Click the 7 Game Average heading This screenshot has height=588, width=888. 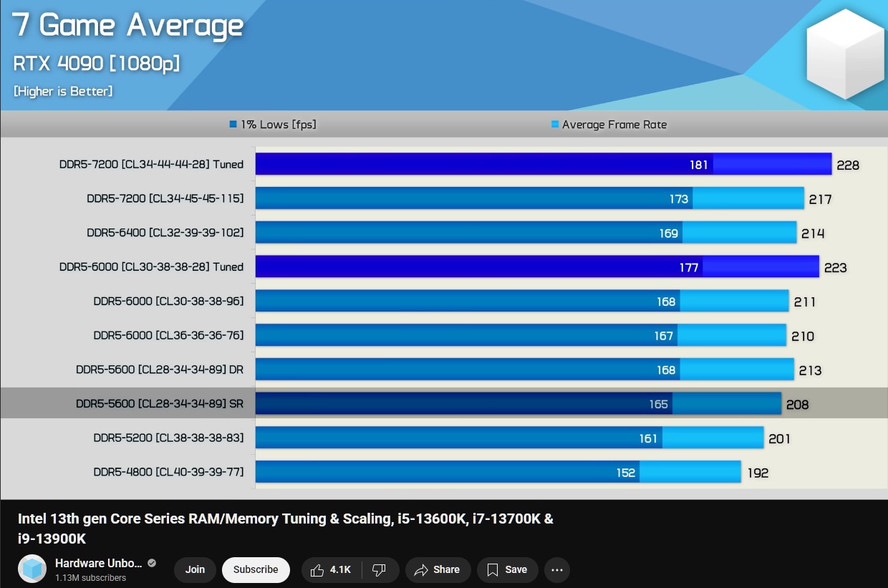pyautogui.click(x=128, y=26)
